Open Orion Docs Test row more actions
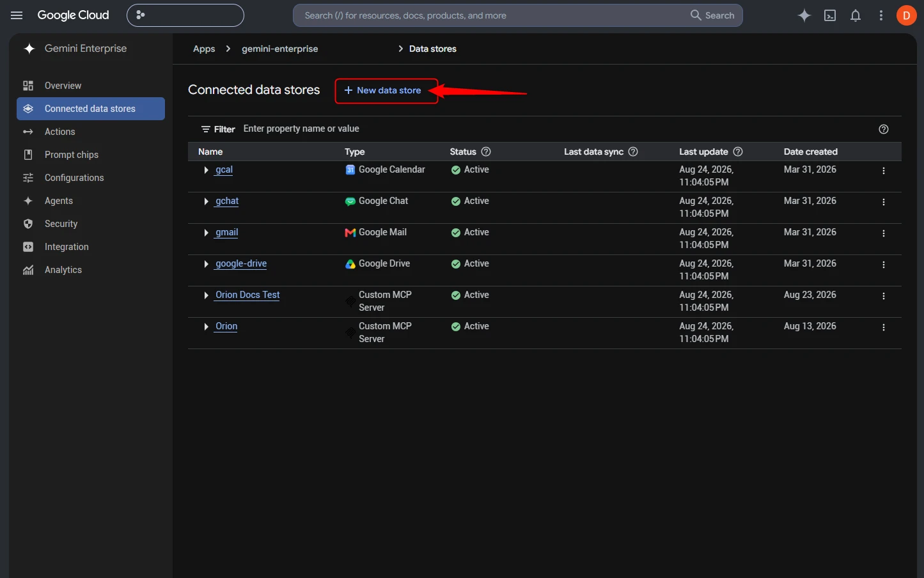This screenshot has width=924, height=578. point(884,296)
